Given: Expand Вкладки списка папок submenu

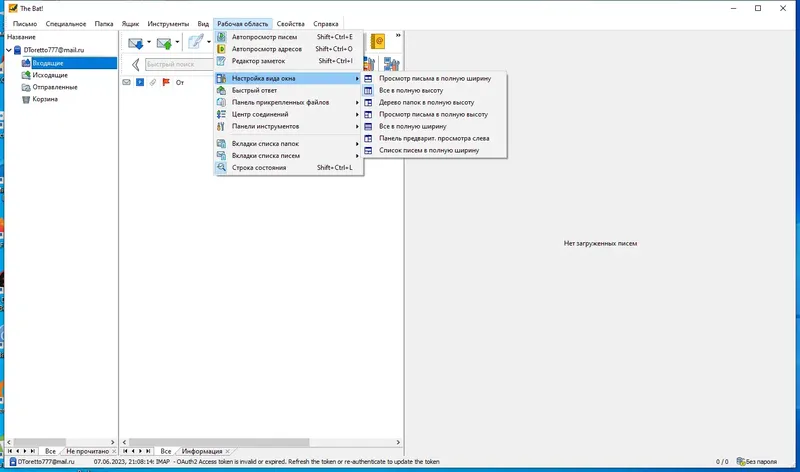Looking at the screenshot, I should (x=357, y=144).
